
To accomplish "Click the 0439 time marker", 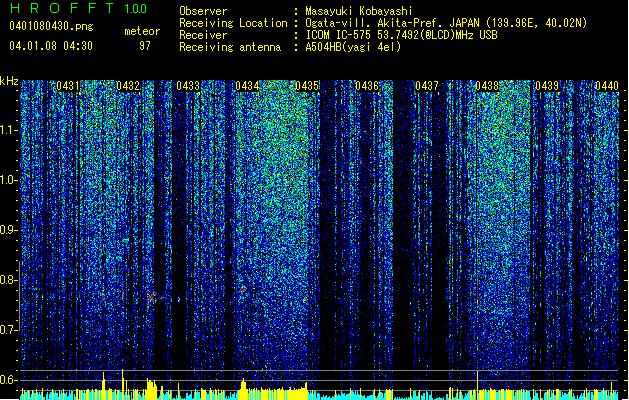I will click(x=547, y=86).
